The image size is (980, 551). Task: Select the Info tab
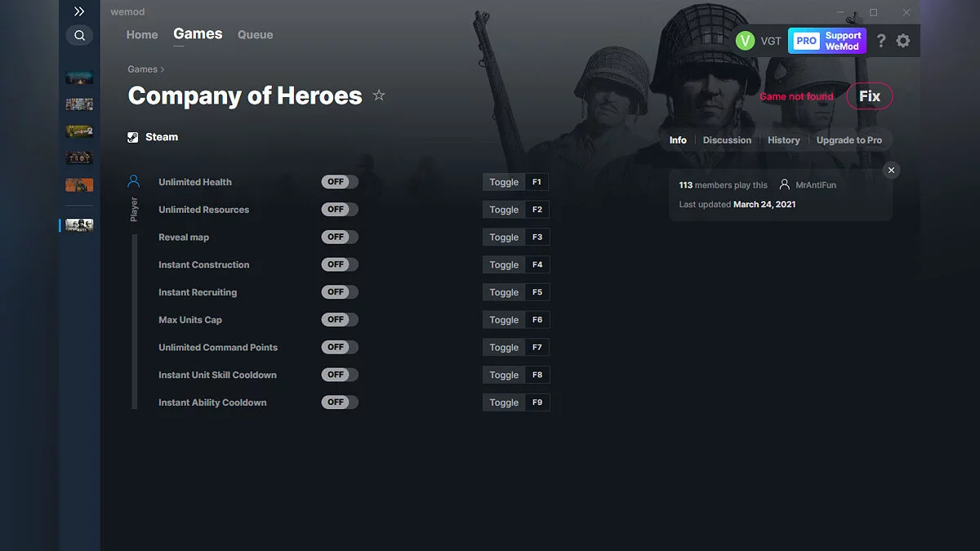click(x=678, y=140)
